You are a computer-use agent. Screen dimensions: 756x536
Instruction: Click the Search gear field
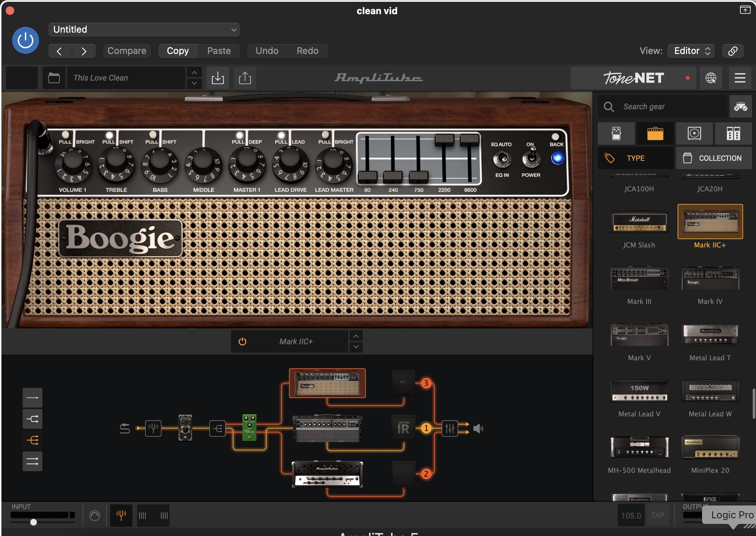coord(663,106)
